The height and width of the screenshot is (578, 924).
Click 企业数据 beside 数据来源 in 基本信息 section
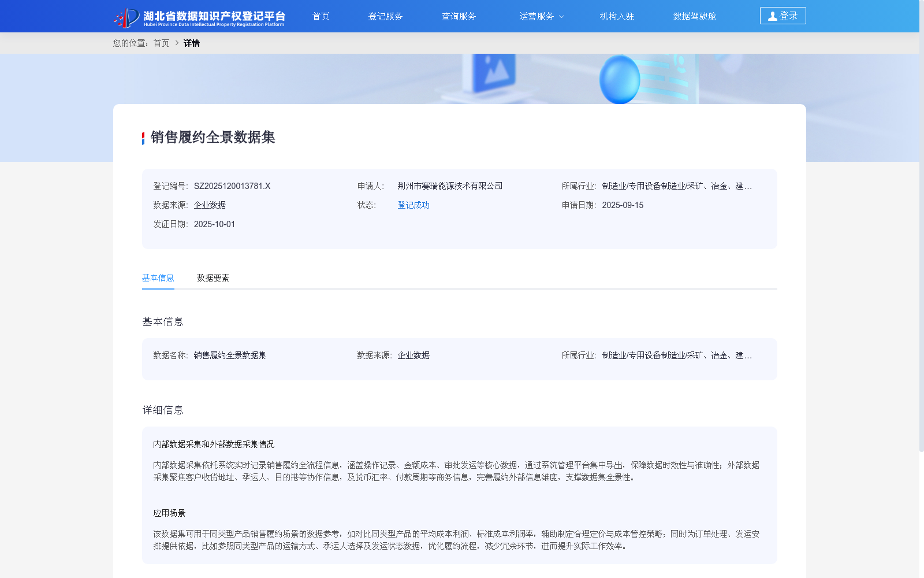413,355
